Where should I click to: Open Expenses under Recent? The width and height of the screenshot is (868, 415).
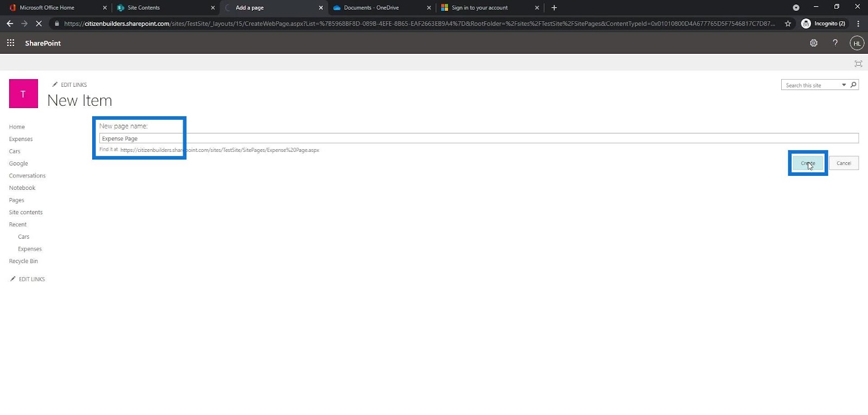tap(30, 249)
